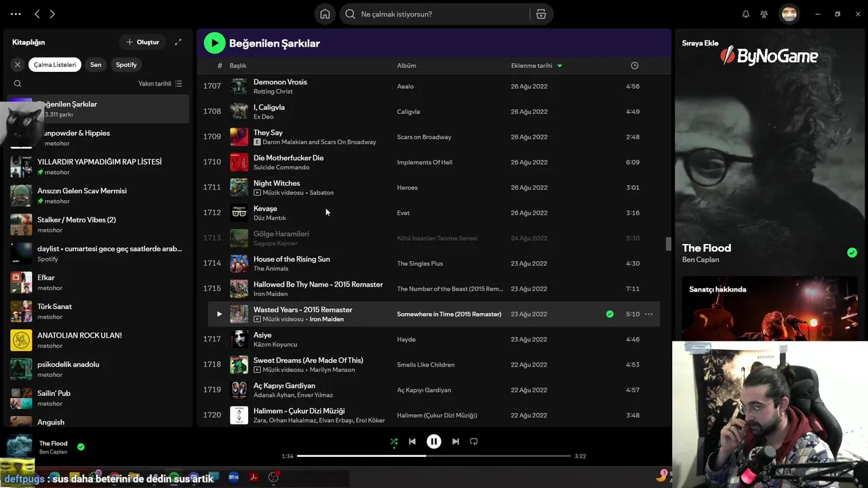Screen dimensions: 868x488
Task: Seek on the playback progress bar
Action: click(434, 456)
